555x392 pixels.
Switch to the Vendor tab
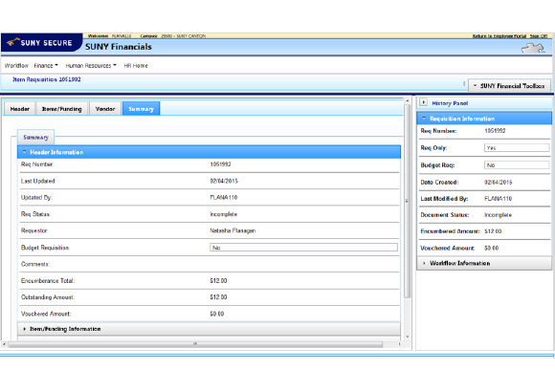(x=105, y=109)
